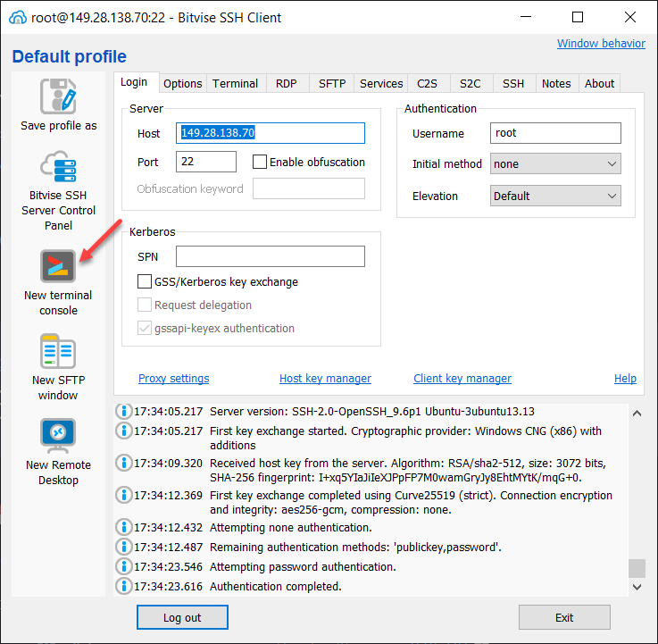This screenshot has width=658, height=644.
Task: Click the Proxy settings link
Action: tap(173, 379)
